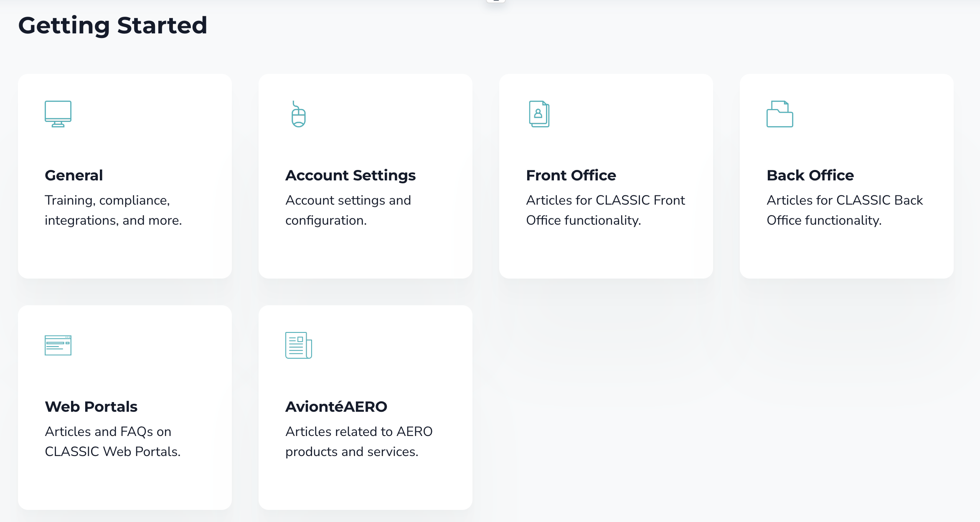Click the browser window icon on Web Portals card
The width and height of the screenshot is (980, 522).
58,345
